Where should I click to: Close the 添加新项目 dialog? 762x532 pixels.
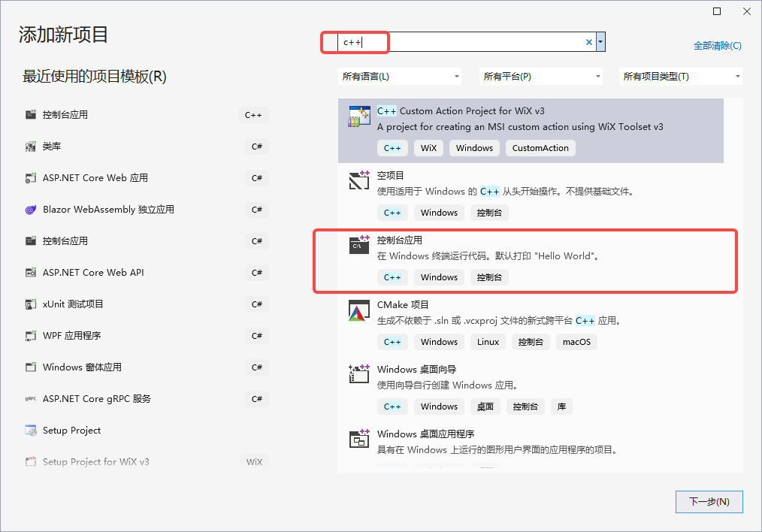point(747,11)
